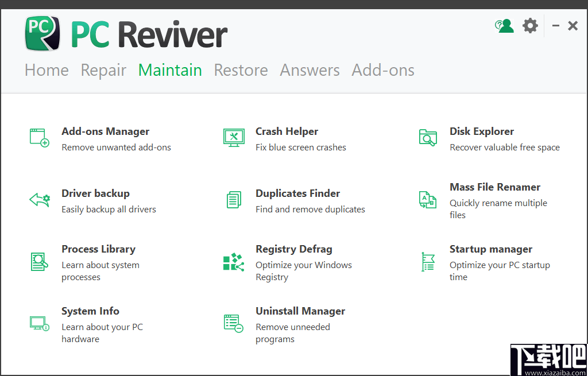
Task: Open the Restore tab
Action: coord(241,70)
